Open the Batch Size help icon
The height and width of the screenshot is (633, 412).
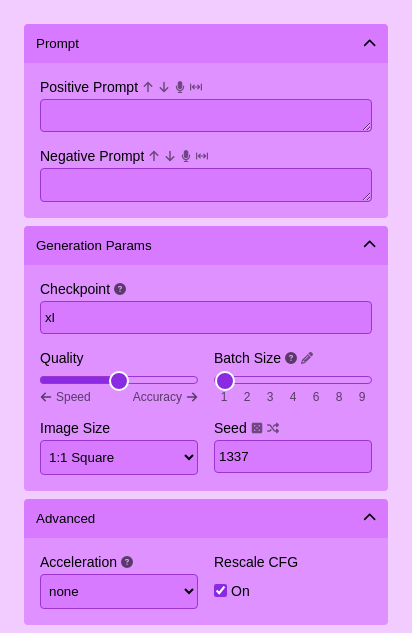point(291,358)
